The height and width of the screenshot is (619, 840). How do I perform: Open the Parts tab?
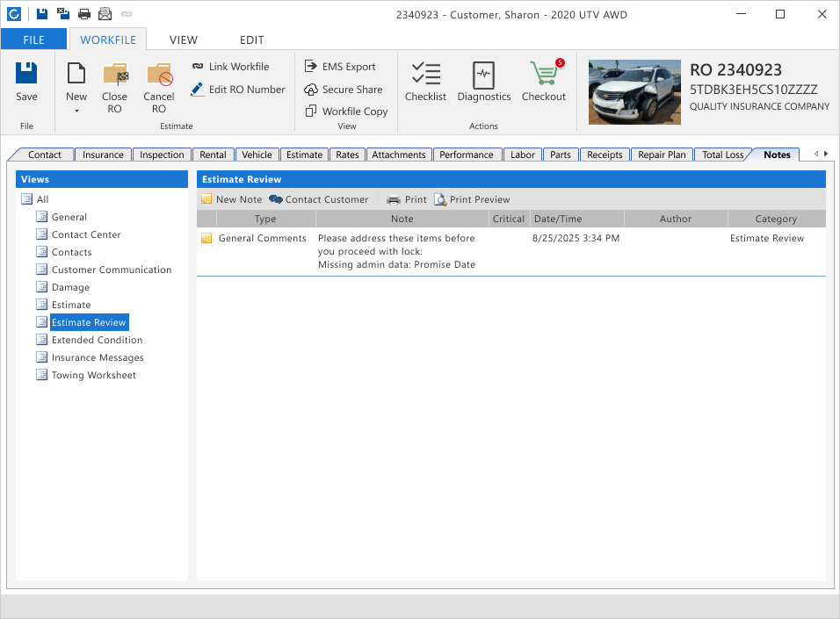[x=561, y=155]
